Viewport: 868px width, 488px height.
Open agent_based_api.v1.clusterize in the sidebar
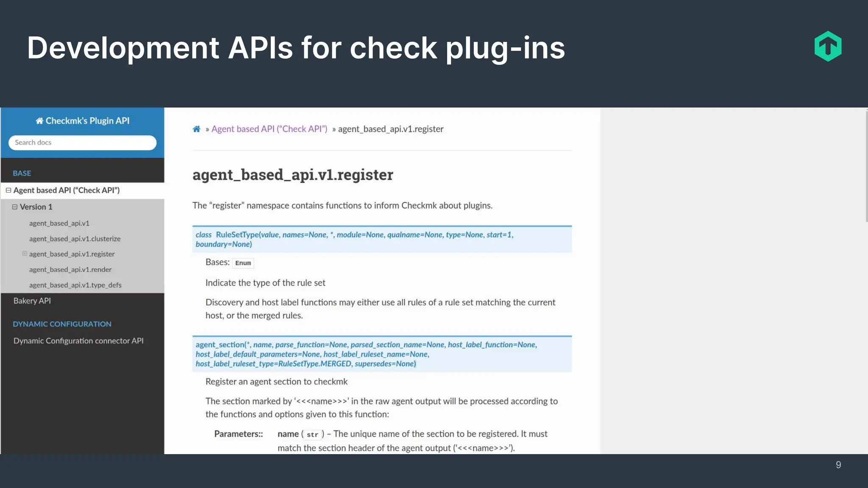point(75,238)
